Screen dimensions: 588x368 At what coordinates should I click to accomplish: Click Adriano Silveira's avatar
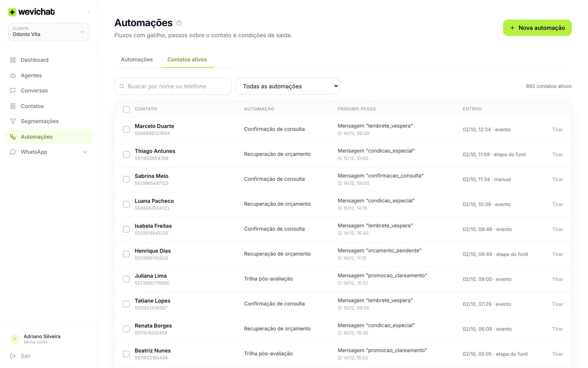15,339
